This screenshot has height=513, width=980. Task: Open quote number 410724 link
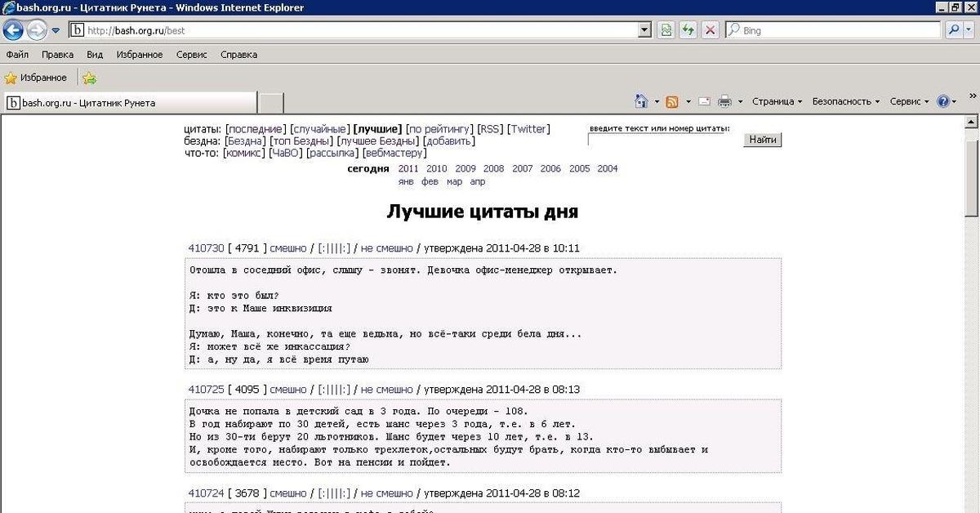tap(206, 493)
